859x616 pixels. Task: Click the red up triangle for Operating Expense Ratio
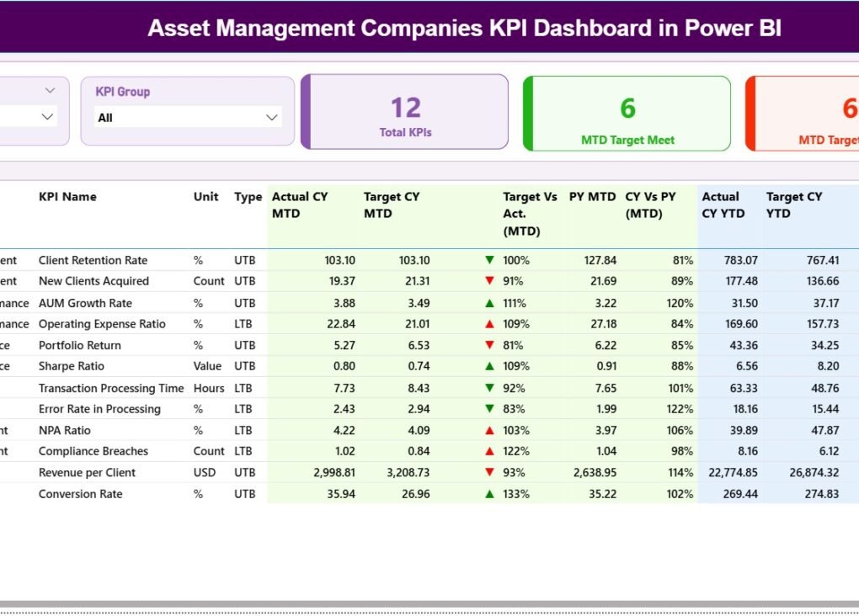click(490, 324)
